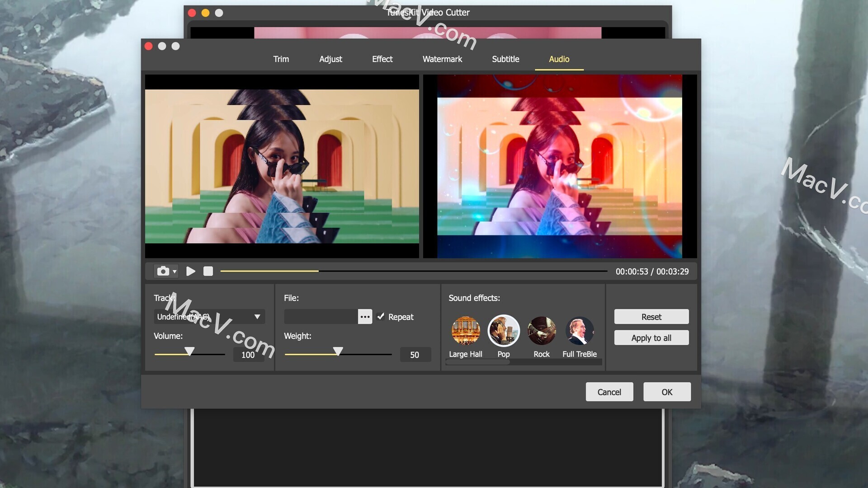
Task: Choose the Full TreBle sound effect
Action: pos(580,330)
